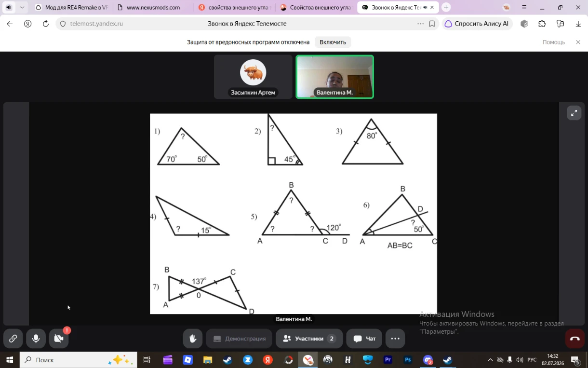Select Засыпкин Артем participant tile
The height and width of the screenshot is (368, 588).
[253, 77]
